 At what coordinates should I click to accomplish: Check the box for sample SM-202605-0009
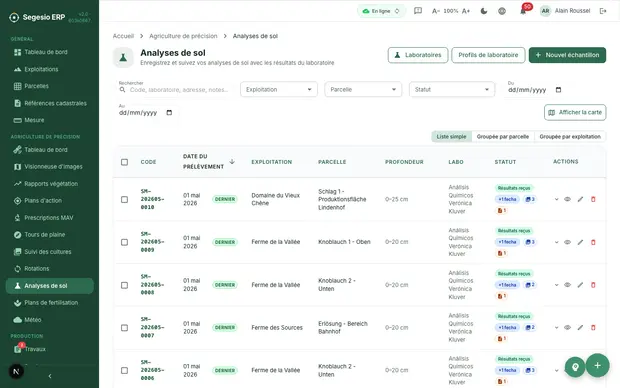tap(125, 242)
